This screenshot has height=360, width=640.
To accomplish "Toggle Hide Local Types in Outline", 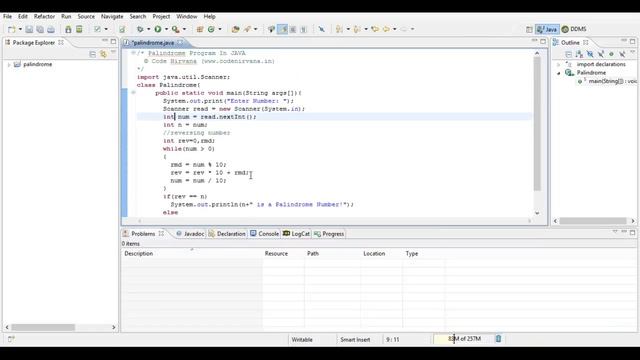I will coord(622,54).
